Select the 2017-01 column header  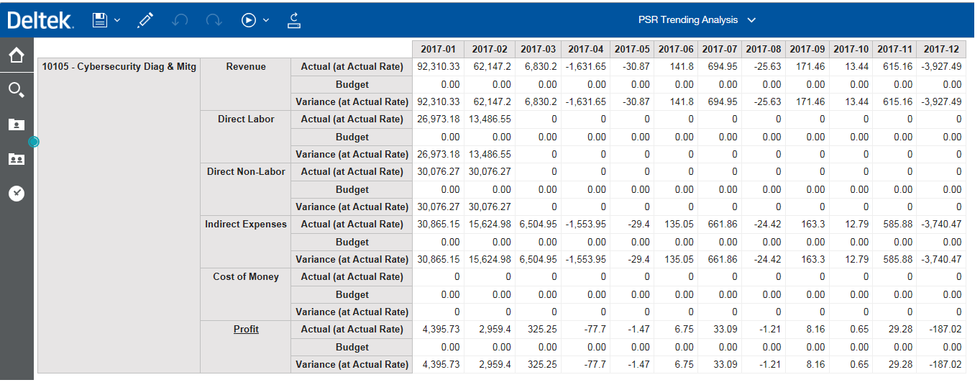pos(438,49)
